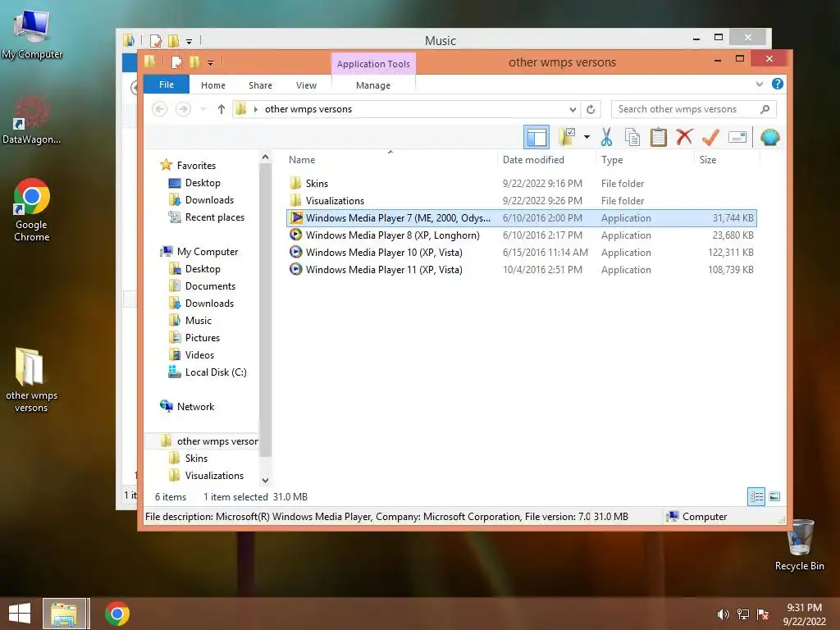The width and height of the screenshot is (840, 630).
Task: Open the Manage ribbon tab
Action: tap(373, 85)
